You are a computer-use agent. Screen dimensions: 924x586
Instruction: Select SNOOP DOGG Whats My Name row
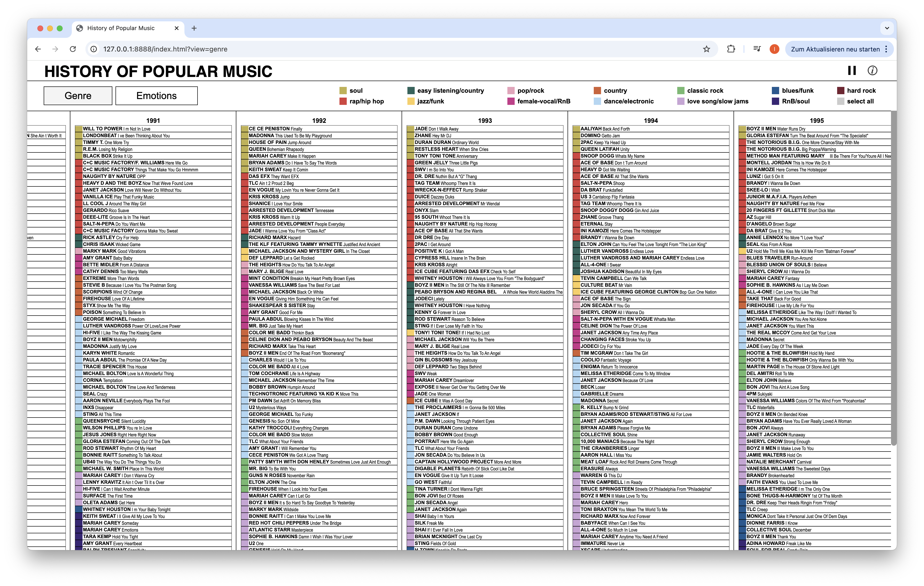tap(651, 156)
